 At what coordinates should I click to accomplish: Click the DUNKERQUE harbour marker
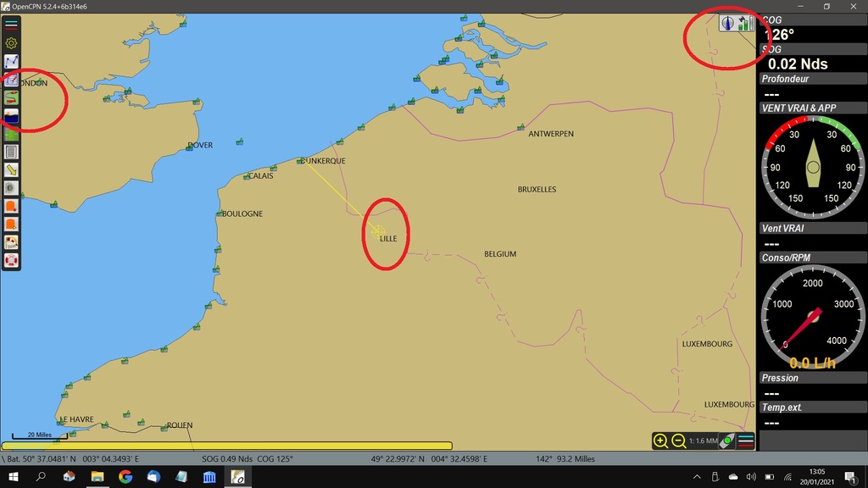(301, 161)
